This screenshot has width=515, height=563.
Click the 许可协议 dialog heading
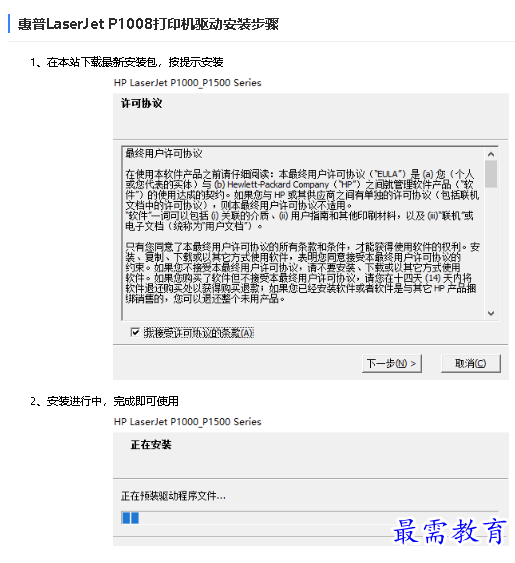[x=141, y=103]
